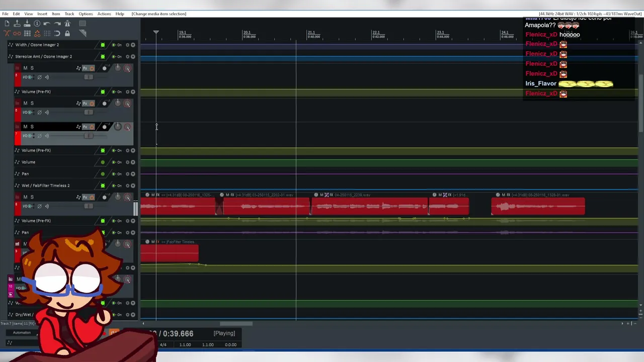Solo track 7 with its S button
Image resolution: width=644 pixels, height=362 pixels.
point(32,127)
